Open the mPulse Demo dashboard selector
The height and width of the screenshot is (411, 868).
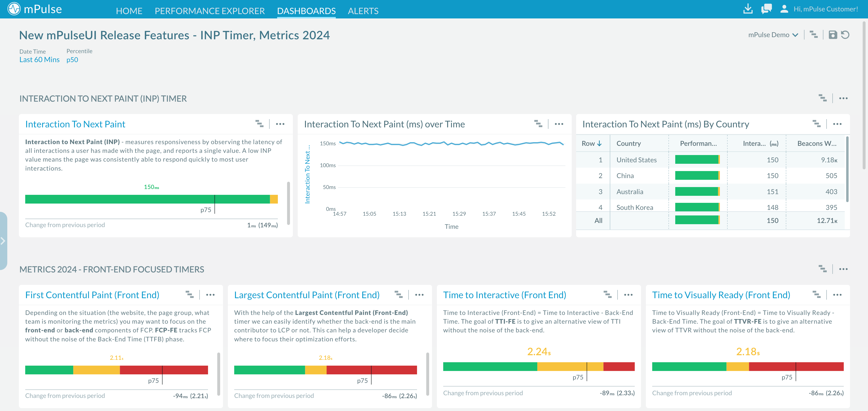773,35
